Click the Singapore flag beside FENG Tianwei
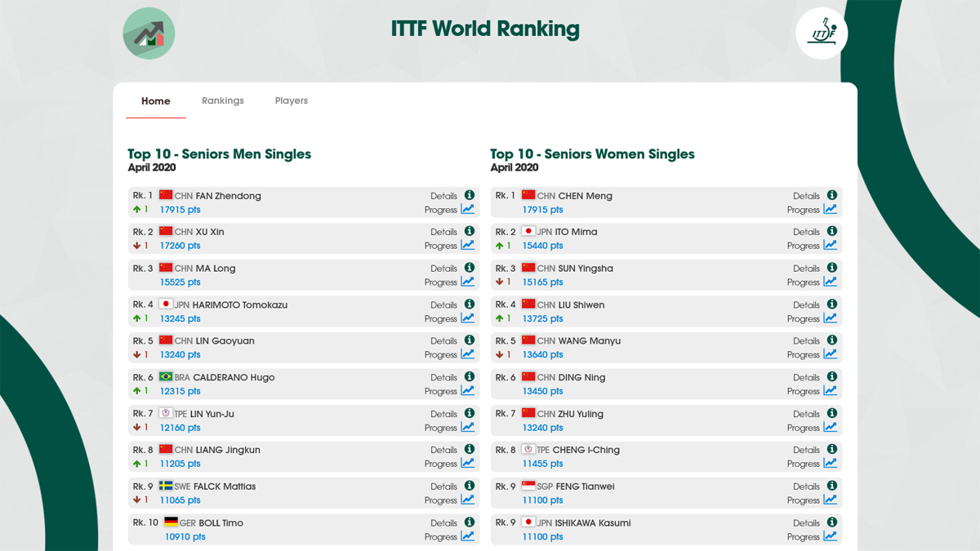This screenshot has height=551, width=980. click(x=528, y=486)
